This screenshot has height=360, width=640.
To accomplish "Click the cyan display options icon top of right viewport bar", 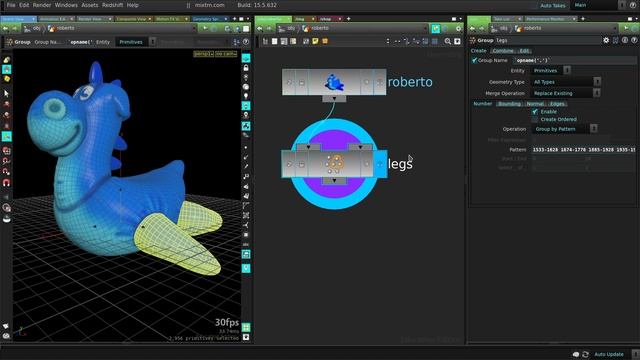I will (246, 58).
